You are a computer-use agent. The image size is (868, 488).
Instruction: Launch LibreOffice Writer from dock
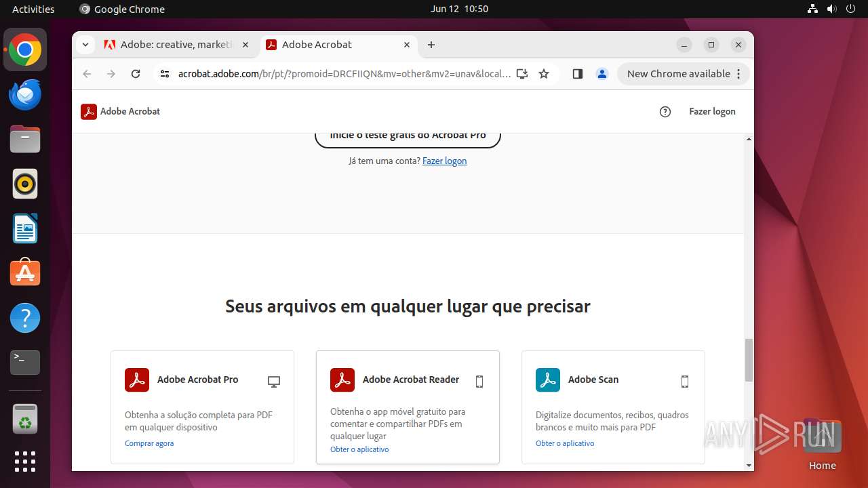[25, 228]
